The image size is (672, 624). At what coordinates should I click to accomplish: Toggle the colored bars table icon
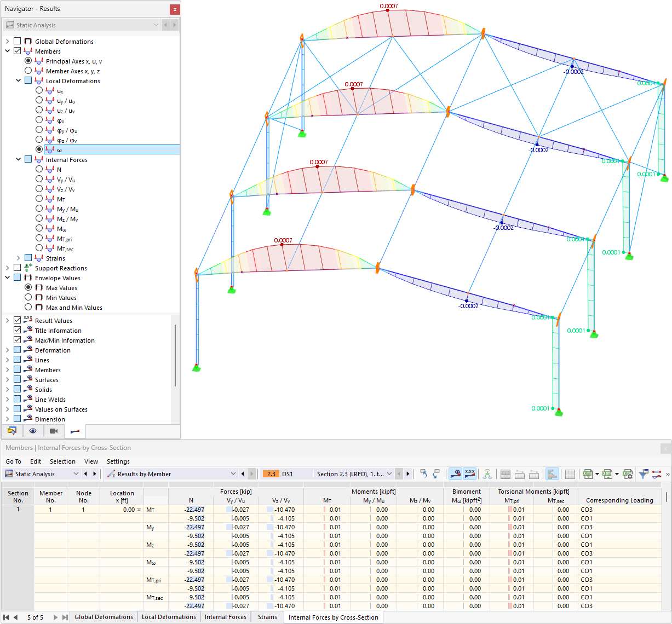click(552, 474)
